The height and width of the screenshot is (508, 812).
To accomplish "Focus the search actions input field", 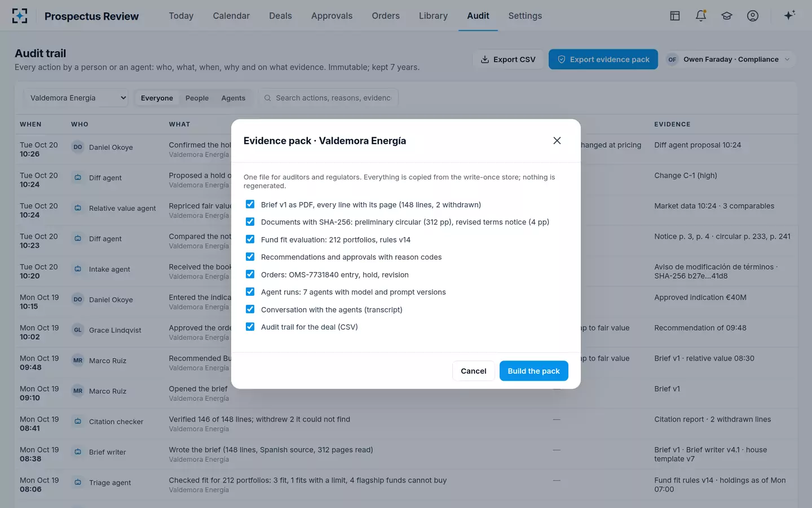I will point(328,98).
